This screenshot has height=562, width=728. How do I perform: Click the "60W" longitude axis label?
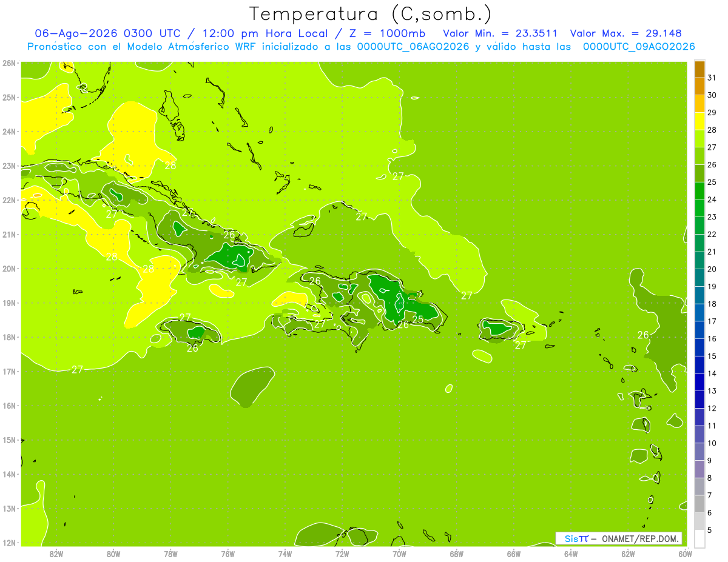(x=684, y=554)
